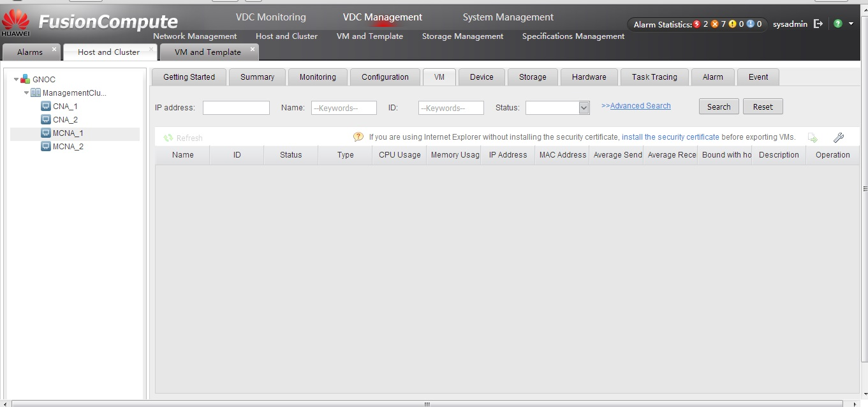This screenshot has width=868, height=407.
Task: Click the export VMs icon
Action: (813, 138)
